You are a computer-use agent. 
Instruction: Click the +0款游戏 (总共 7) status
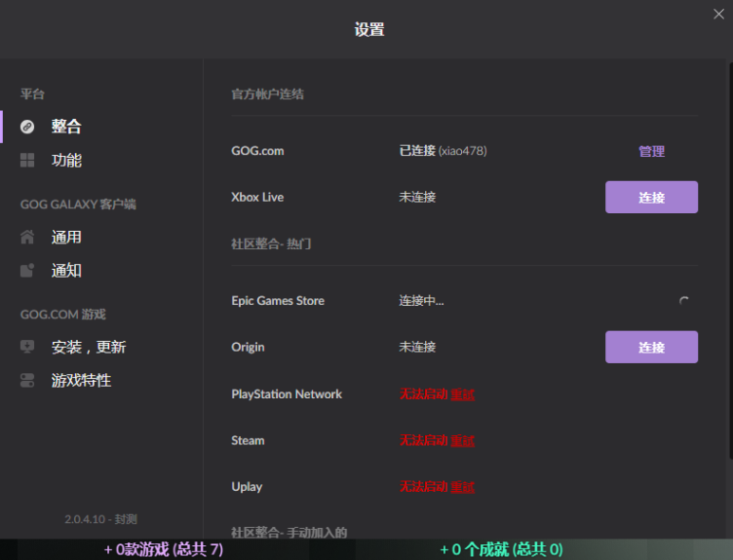[x=164, y=549]
